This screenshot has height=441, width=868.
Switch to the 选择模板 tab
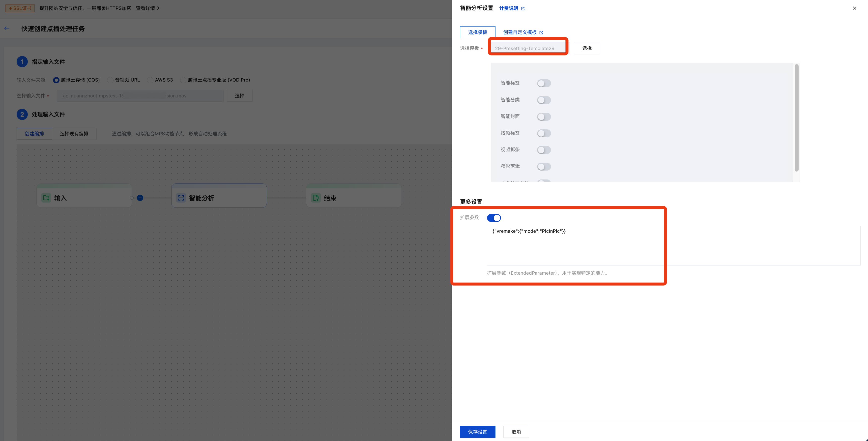(477, 32)
